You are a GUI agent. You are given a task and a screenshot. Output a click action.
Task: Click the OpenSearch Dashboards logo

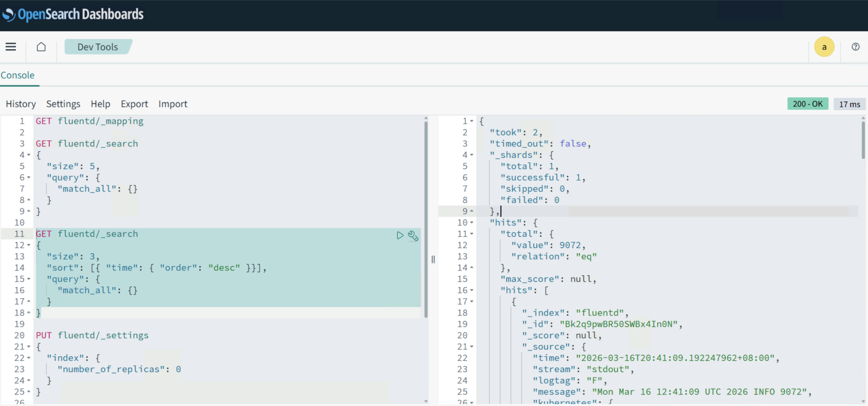pos(73,15)
